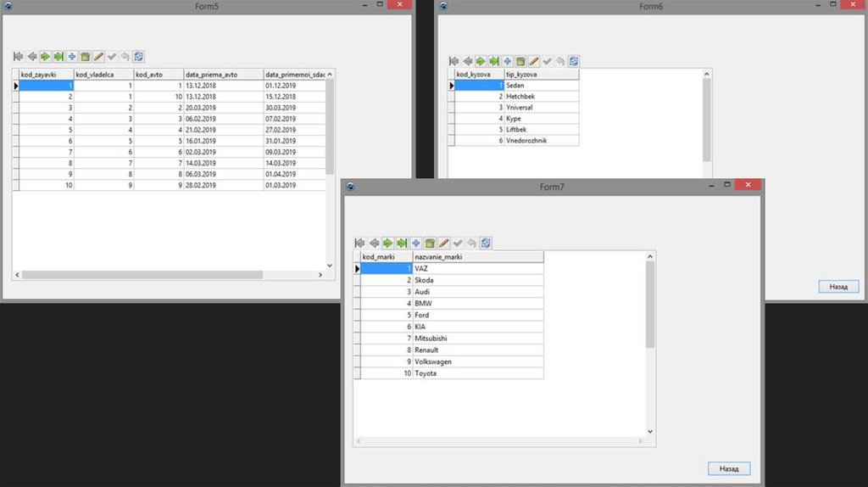The width and height of the screenshot is (868, 487).
Task: Select the Audi cell in Form7
Action: (x=478, y=292)
